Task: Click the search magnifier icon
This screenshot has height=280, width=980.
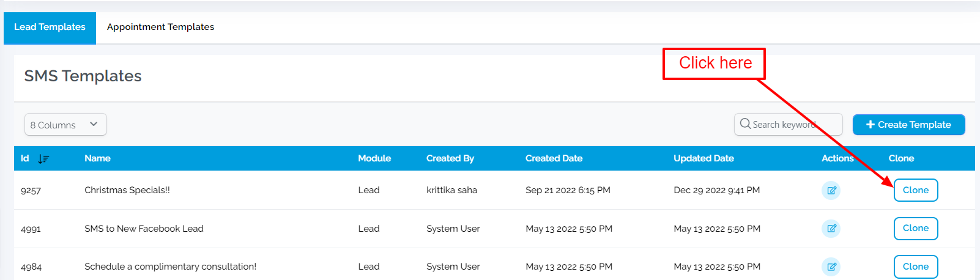Action: 745,124
